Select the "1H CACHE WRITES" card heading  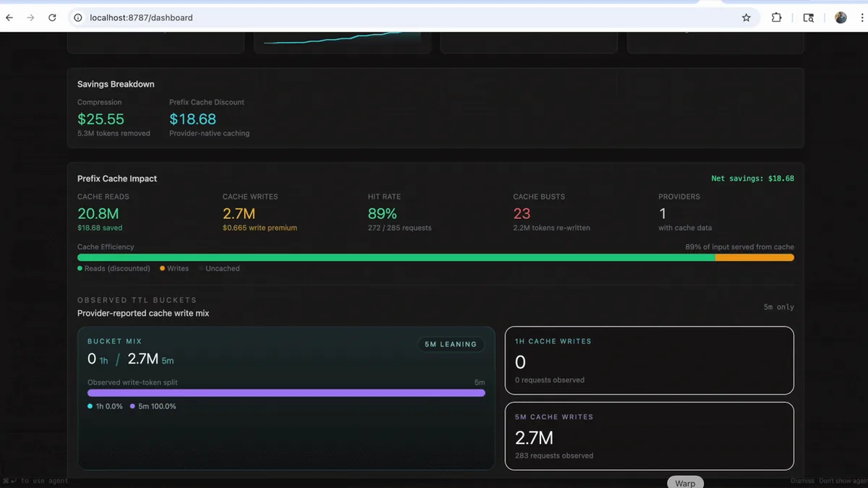[x=553, y=341]
